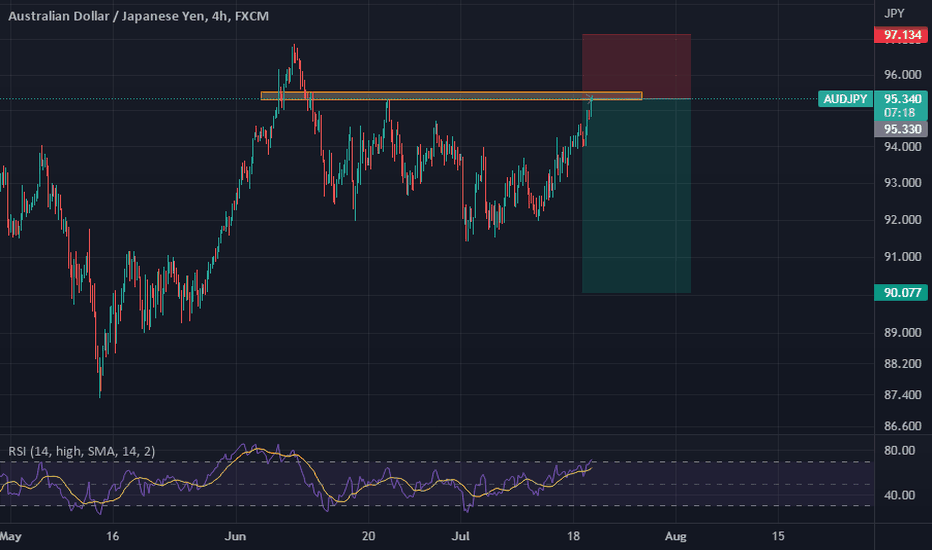Select the orange horizontal resistance rectangle

[451, 96]
